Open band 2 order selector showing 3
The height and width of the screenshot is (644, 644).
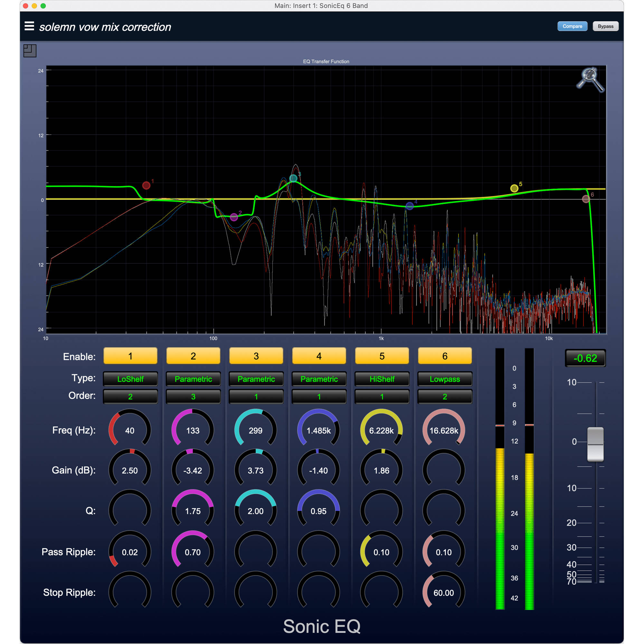tap(193, 397)
